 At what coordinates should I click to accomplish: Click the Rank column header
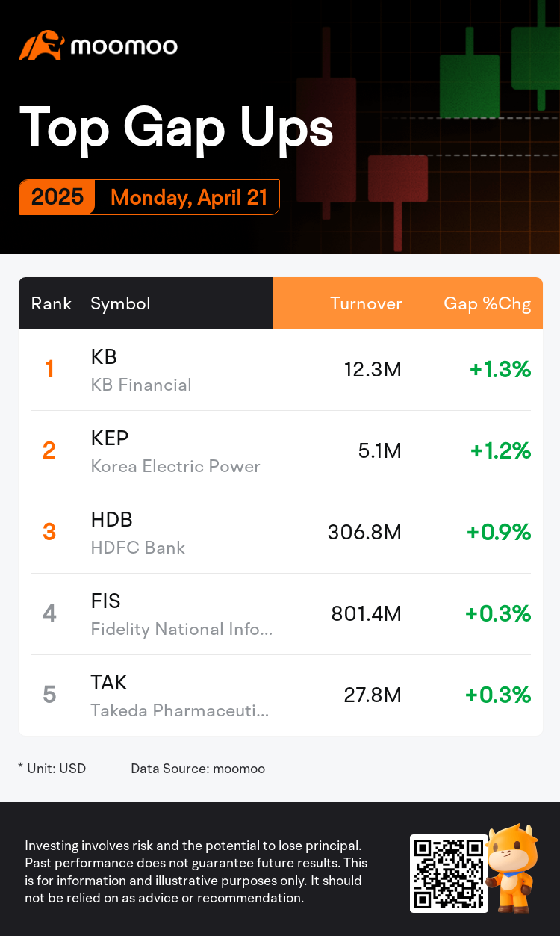pos(52,303)
